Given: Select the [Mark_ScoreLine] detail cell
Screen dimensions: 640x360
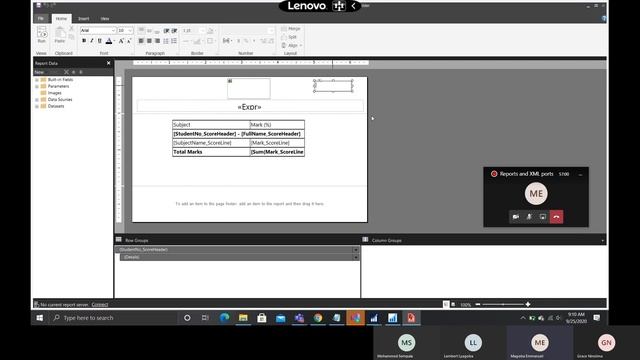Looking at the screenshot, I should 277,143.
